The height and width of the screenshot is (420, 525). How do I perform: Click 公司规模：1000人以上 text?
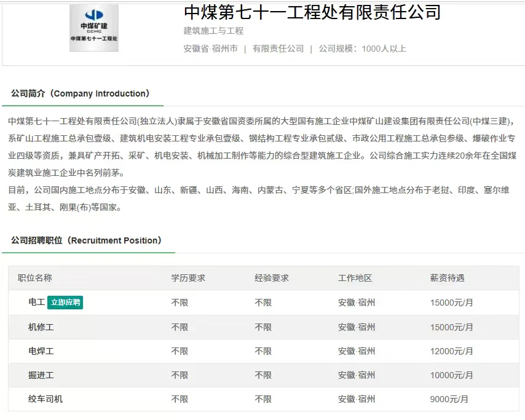(x=362, y=49)
